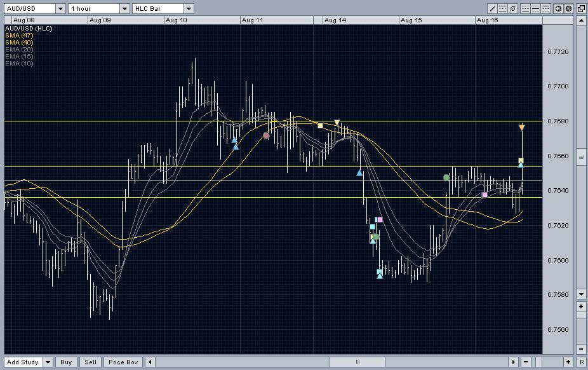
Task: Expand the 1 hour timeframe dropdown
Action: click(125, 9)
